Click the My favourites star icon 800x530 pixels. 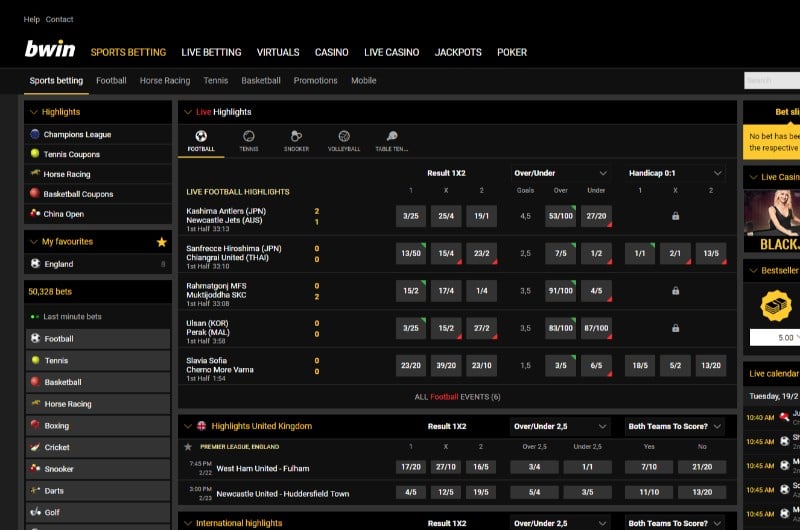point(162,242)
